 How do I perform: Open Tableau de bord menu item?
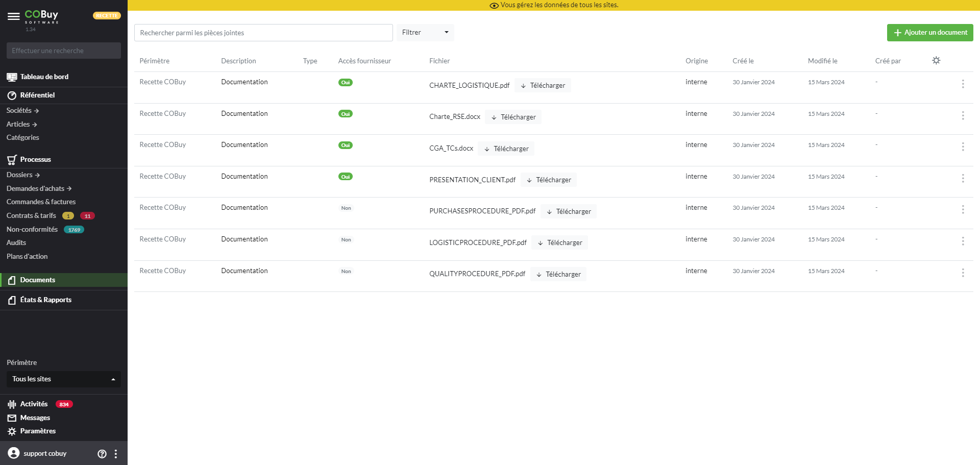pyautogui.click(x=44, y=77)
